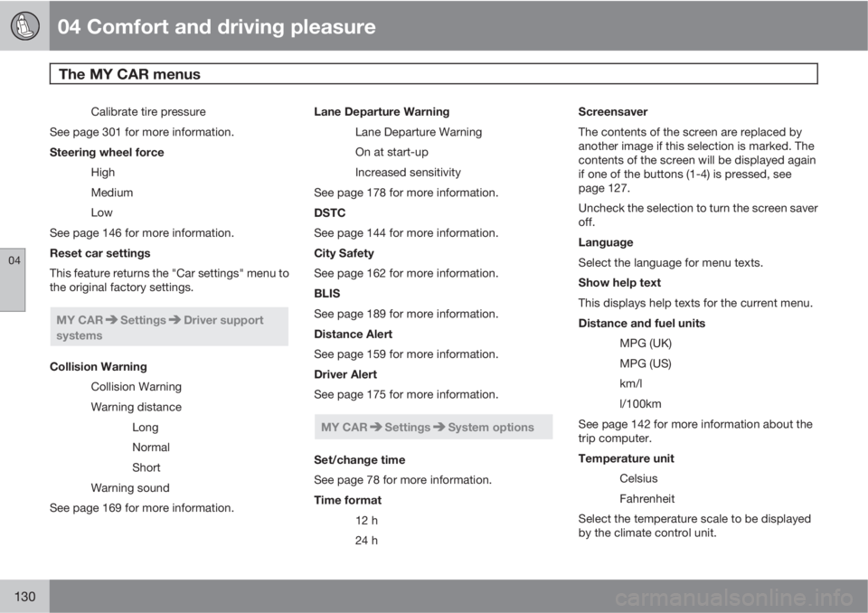Select '24 h' time format option
Screen dimensions: 868x613
click(366, 541)
